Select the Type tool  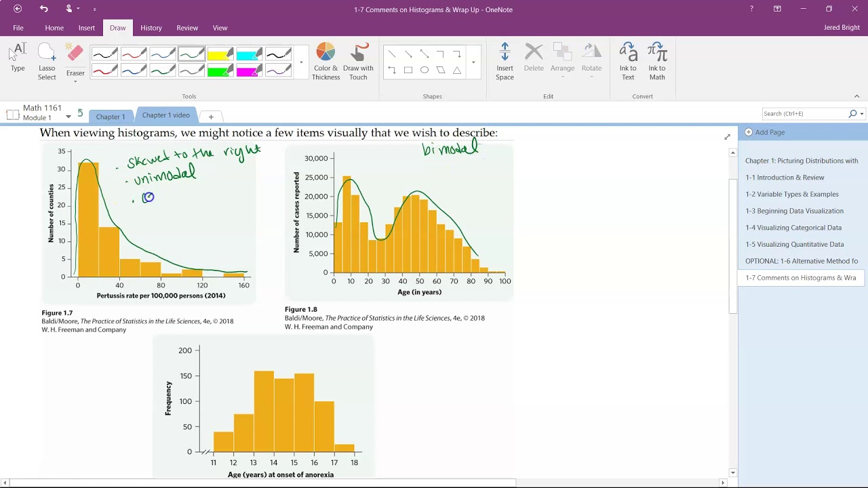point(18,58)
